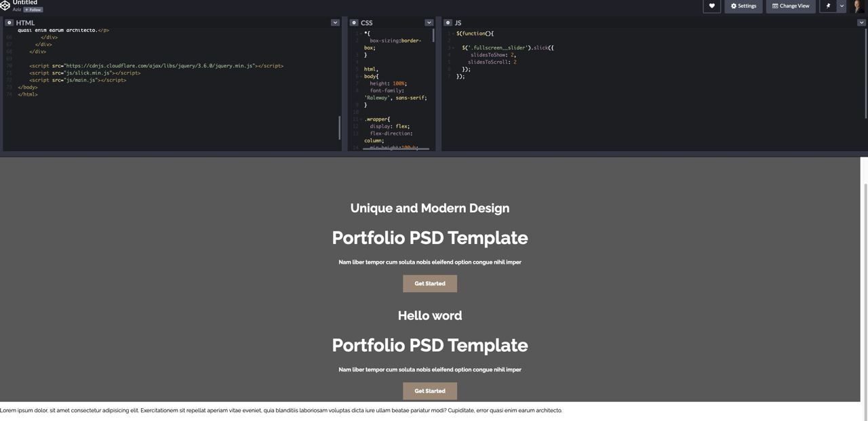
Task: Expand the CSS panel dropdown arrow
Action: 429,22
